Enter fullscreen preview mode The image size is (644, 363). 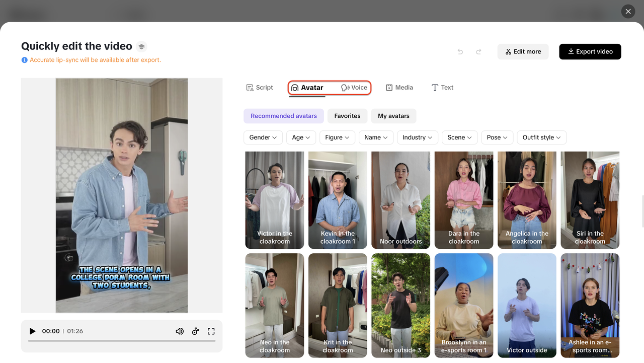pyautogui.click(x=211, y=331)
